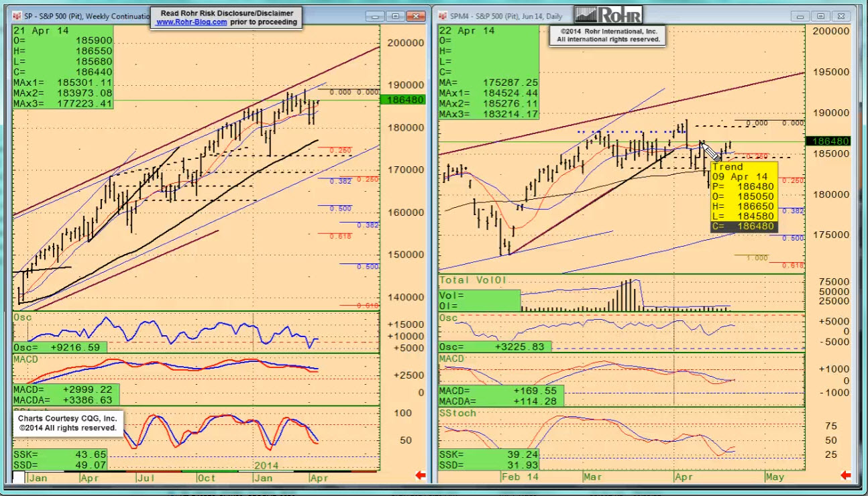This screenshot has height=496, width=868.
Task: Maximize the weekly continuation chart window
Action: pos(394,16)
